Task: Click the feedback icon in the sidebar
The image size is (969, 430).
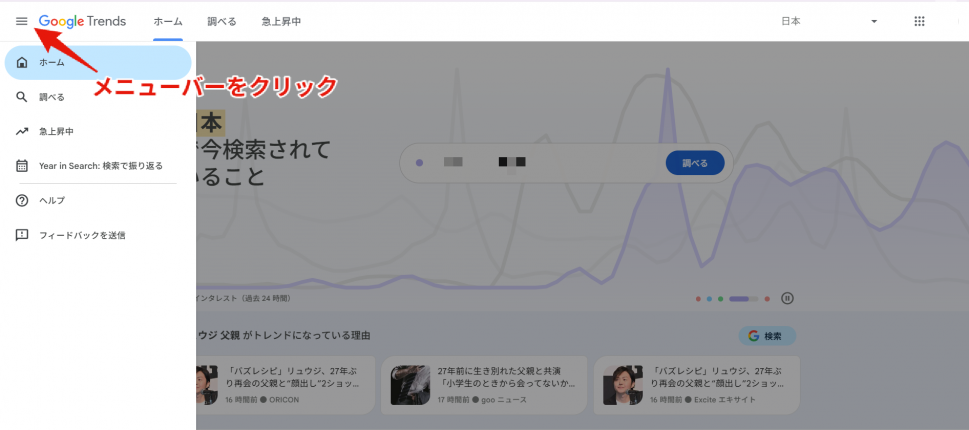Action: [22, 235]
